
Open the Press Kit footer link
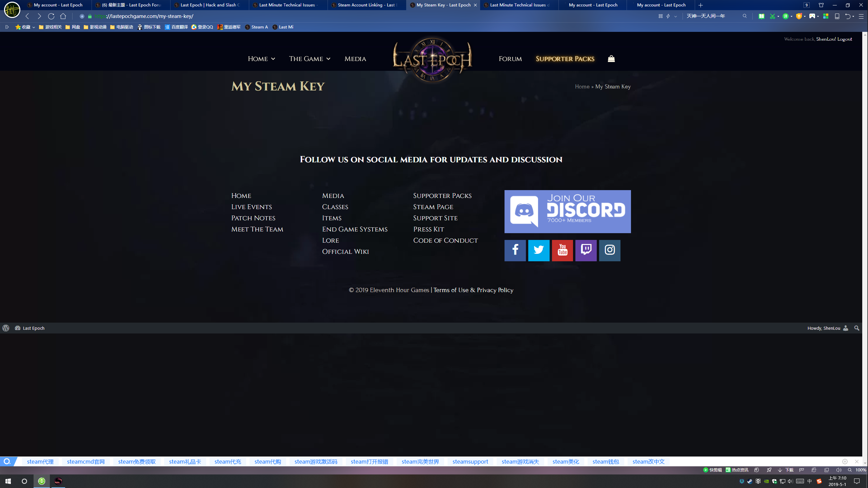pyautogui.click(x=429, y=229)
